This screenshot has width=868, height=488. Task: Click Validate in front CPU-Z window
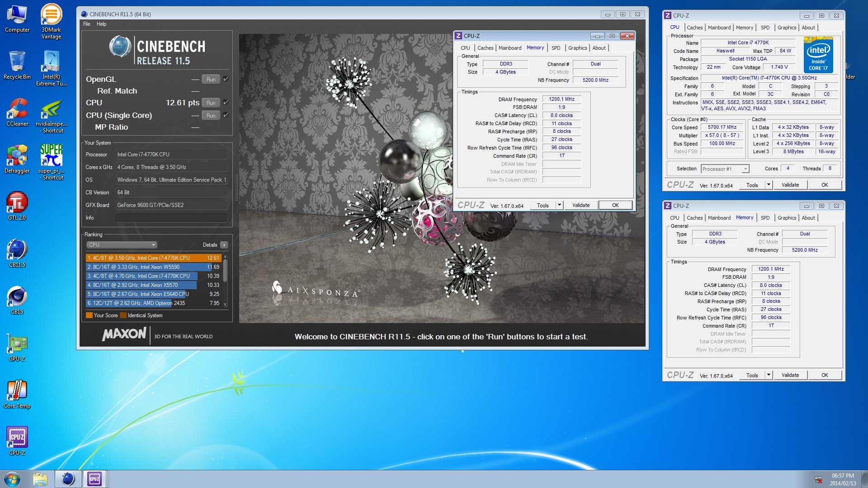(x=581, y=205)
